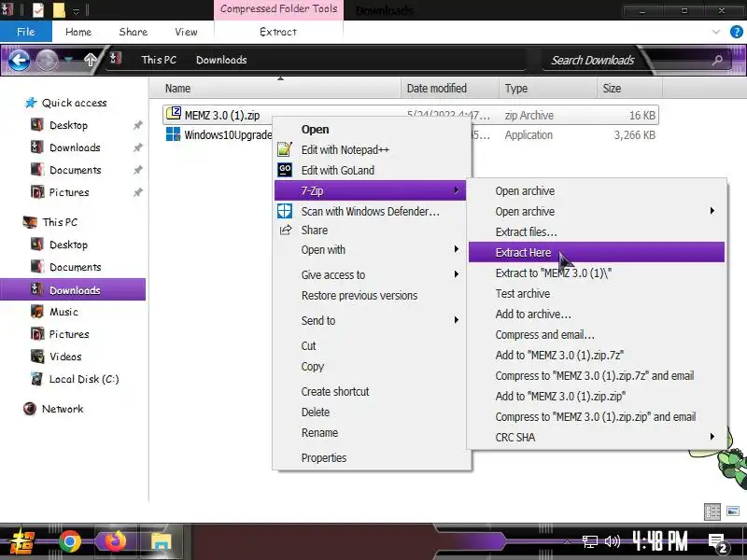Click the search magnifier icon
747x560 pixels.
(717, 60)
